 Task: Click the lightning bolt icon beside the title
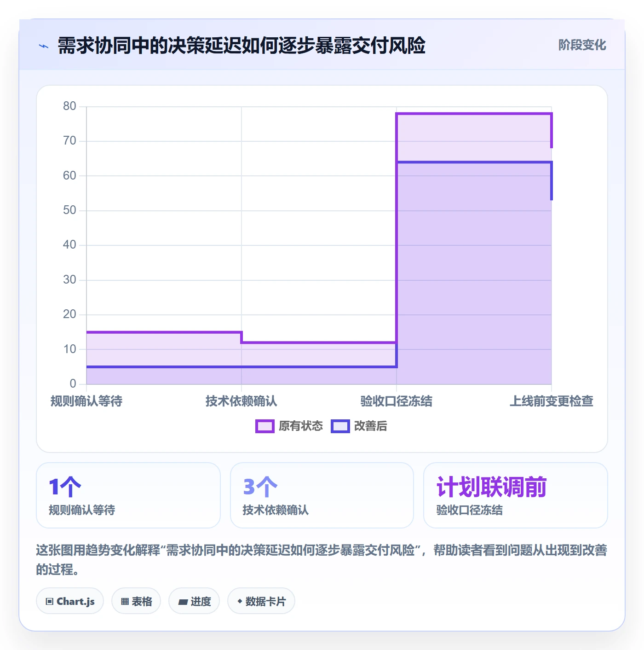[x=44, y=46]
